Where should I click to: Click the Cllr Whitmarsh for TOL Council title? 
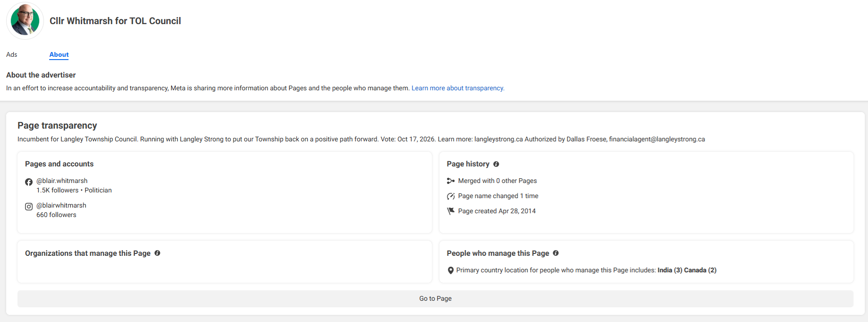click(115, 21)
